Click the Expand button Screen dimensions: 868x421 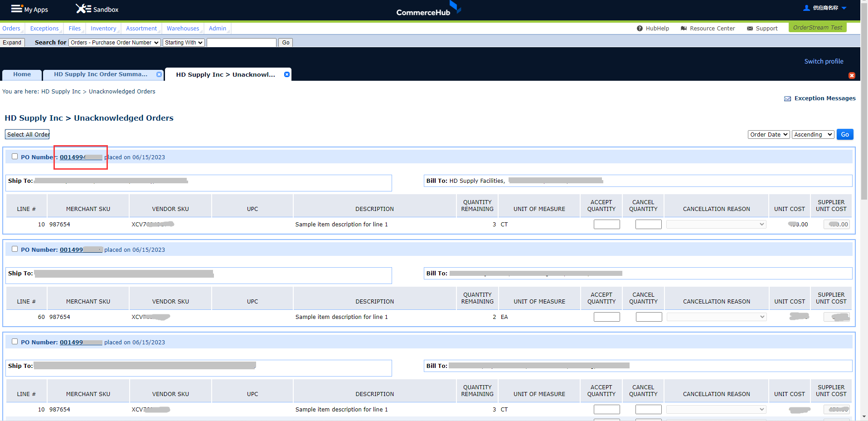(12, 42)
